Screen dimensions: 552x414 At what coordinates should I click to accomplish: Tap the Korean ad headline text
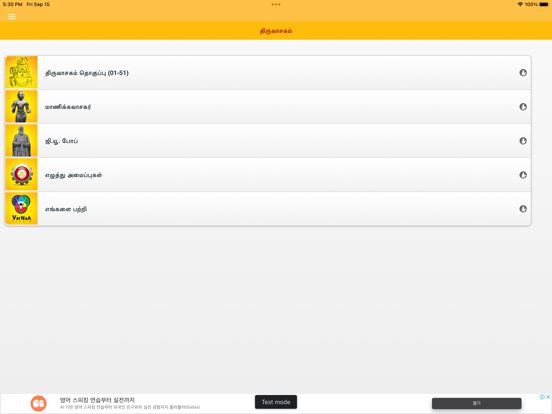click(x=97, y=400)
